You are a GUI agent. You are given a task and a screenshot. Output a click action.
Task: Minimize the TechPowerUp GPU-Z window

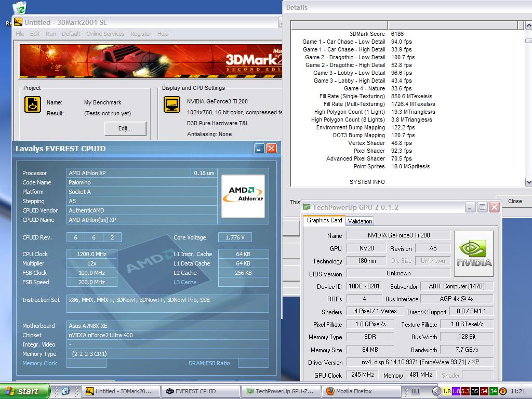click(x=470, y=207)
